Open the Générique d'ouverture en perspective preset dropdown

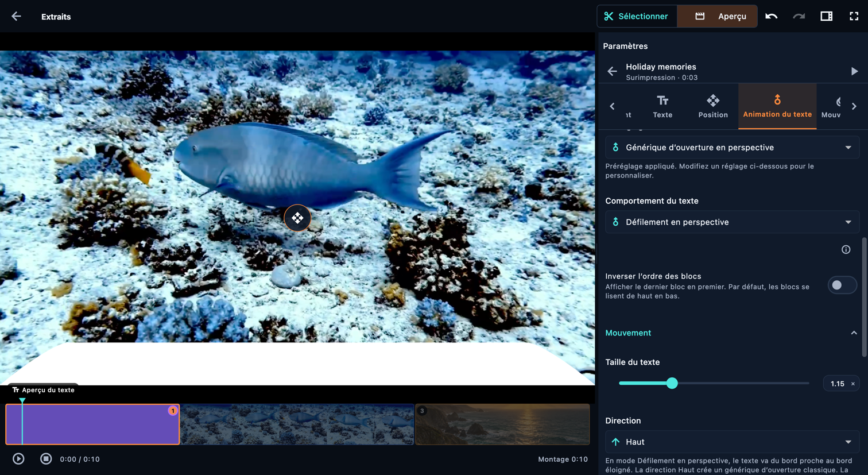[x=732, y=148]
